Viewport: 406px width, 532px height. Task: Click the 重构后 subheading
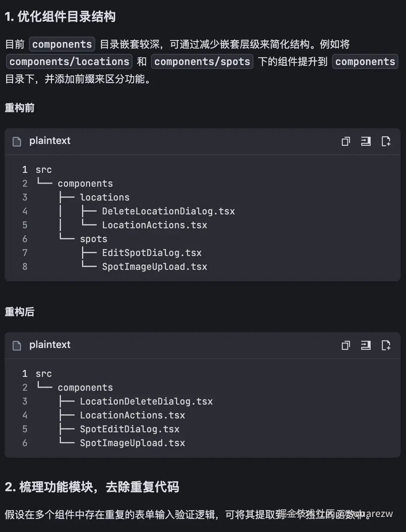coord(20,312)
